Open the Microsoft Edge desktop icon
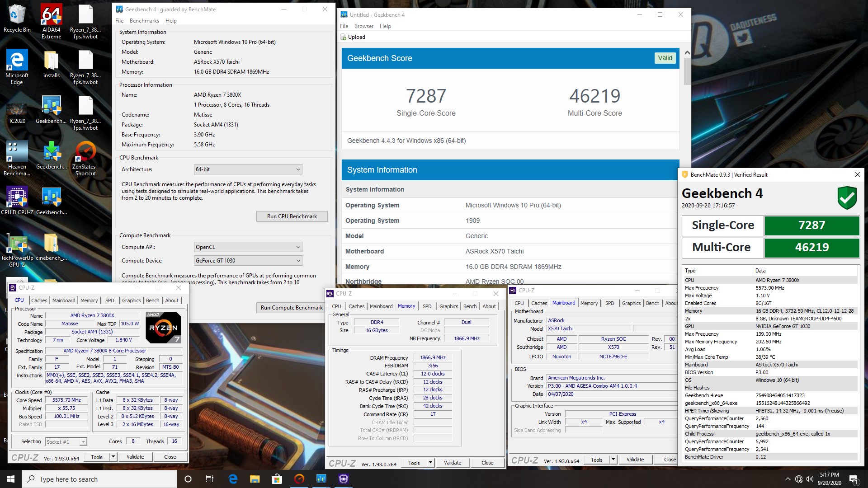Screen dimensions: 868x488 click(17, 66)
